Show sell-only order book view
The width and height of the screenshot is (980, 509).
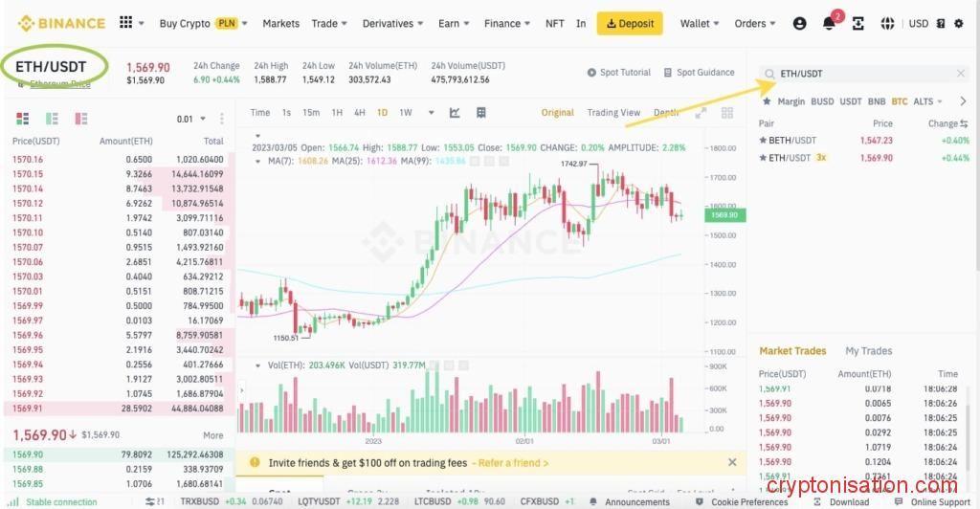point(80,119)
